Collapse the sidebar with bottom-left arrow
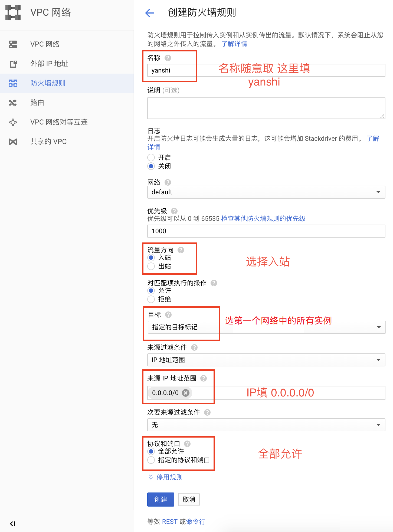This screenshot has height=532, width=393. (12, 524)
